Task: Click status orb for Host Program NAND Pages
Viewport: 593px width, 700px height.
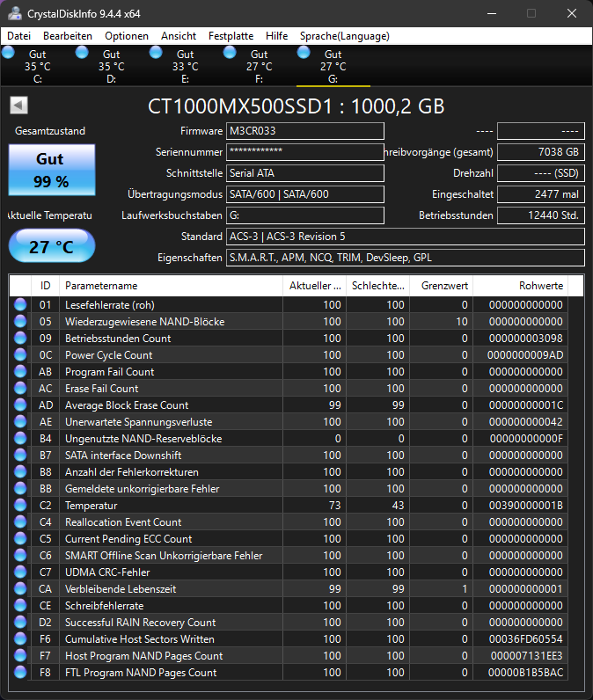Action: 20,655
